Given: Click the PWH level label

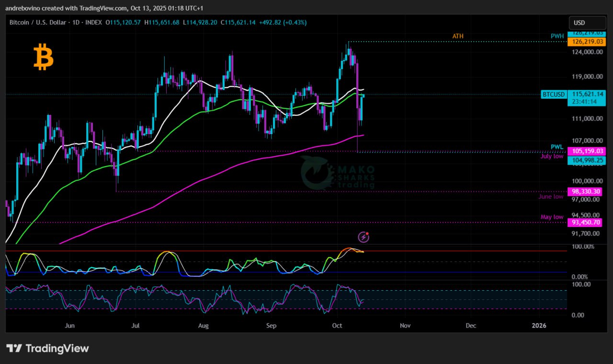Looking at the screenshot, I should click(557, 36).
